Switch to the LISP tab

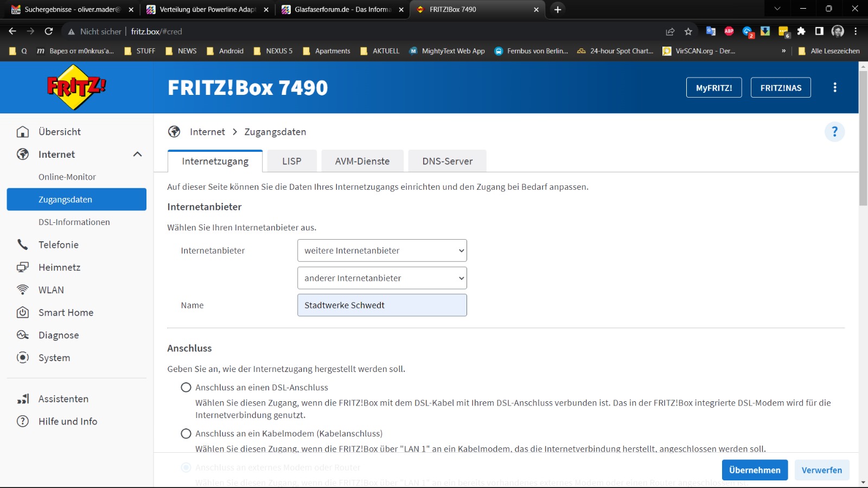(292, 161)
